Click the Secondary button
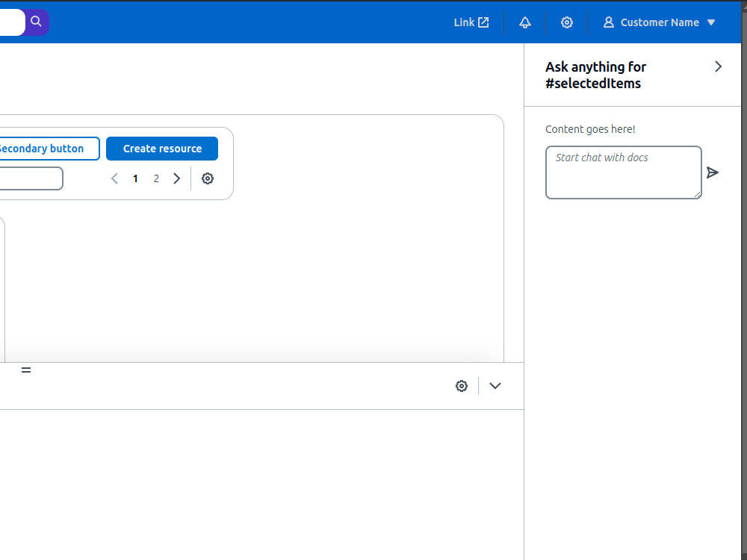This screenshot has width=747, height=560. (x=49, y=149)
